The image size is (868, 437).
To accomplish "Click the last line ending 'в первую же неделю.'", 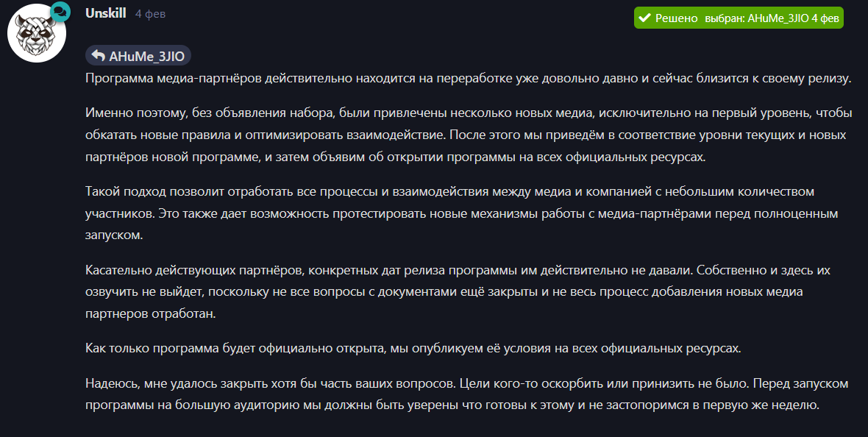I will pyautogui.click(x=452, y=405).
